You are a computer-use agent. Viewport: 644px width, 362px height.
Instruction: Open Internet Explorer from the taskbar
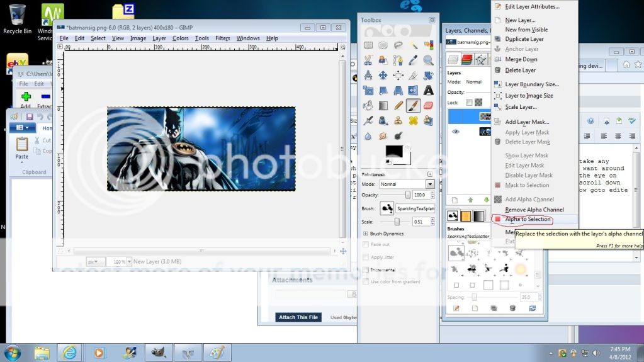[x=69, y=353]
